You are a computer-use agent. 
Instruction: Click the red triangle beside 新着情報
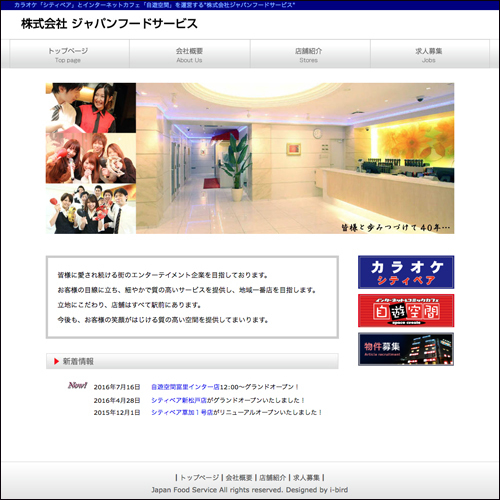click(56, 361)
